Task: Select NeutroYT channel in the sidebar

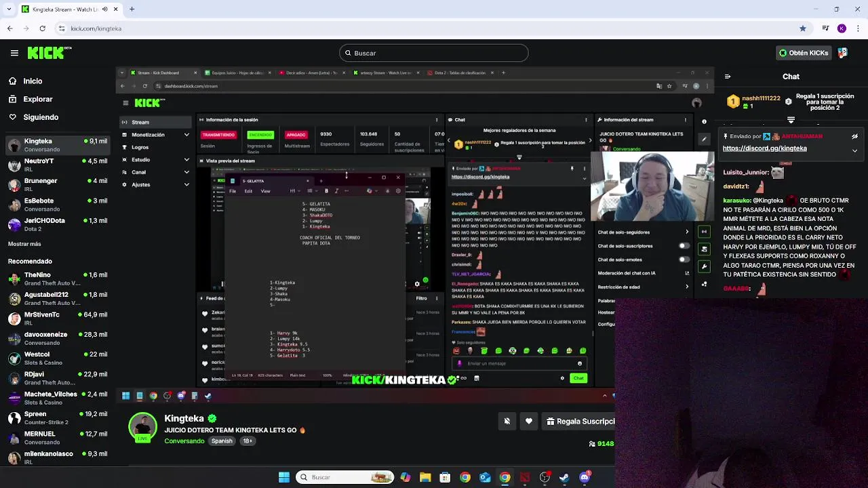Action: click(x=57, y=165)
